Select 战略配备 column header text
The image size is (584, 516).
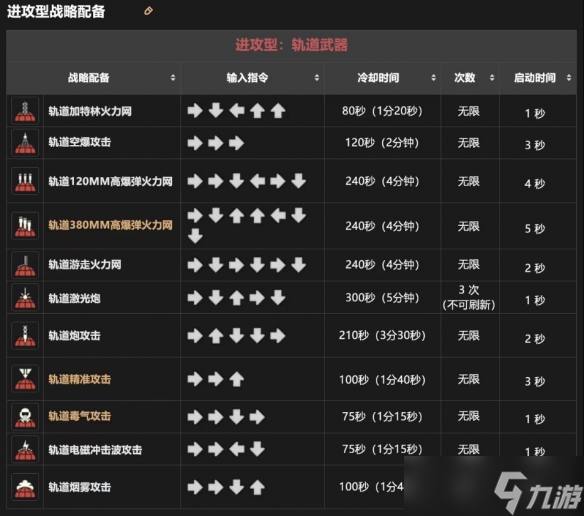click(x=89, y=77)
